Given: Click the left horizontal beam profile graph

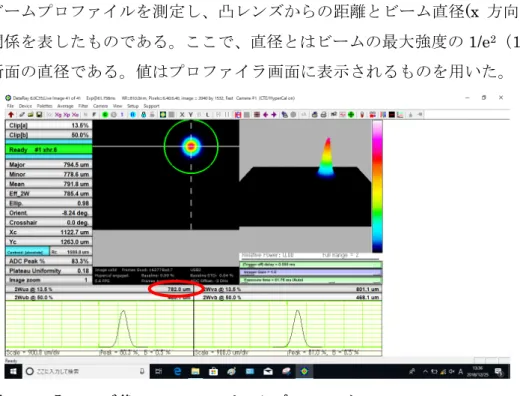Looking at the screenshot, I should tap(99, 325).
